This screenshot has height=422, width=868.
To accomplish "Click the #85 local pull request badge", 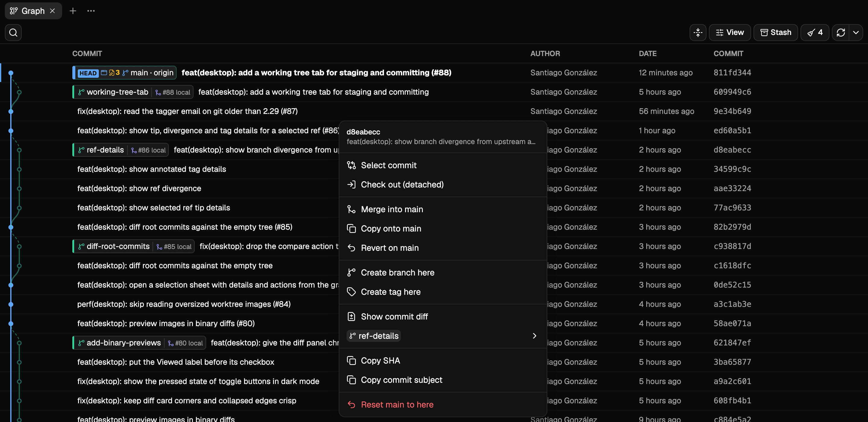I will pos(174,247).
